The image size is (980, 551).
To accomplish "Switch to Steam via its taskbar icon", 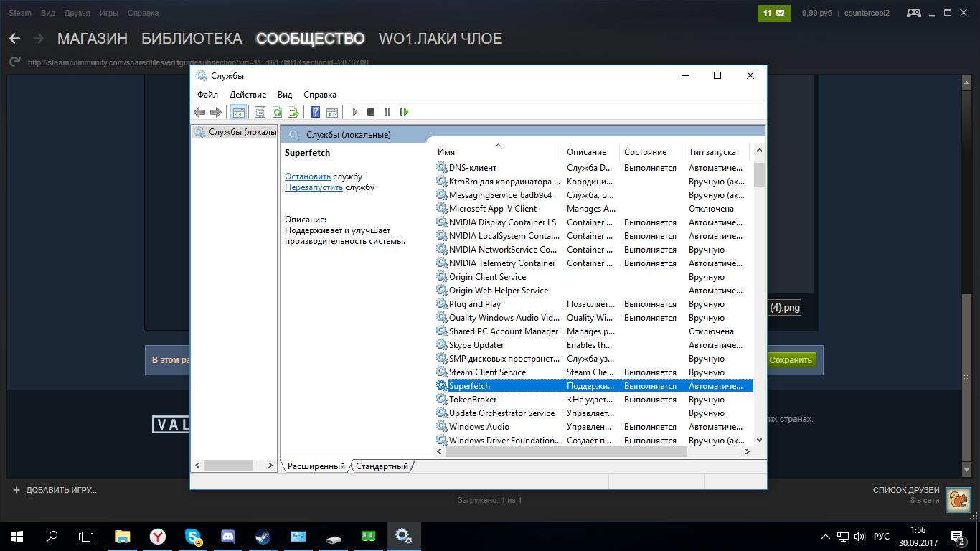I will pyautogui.click(x=263, y=536).
